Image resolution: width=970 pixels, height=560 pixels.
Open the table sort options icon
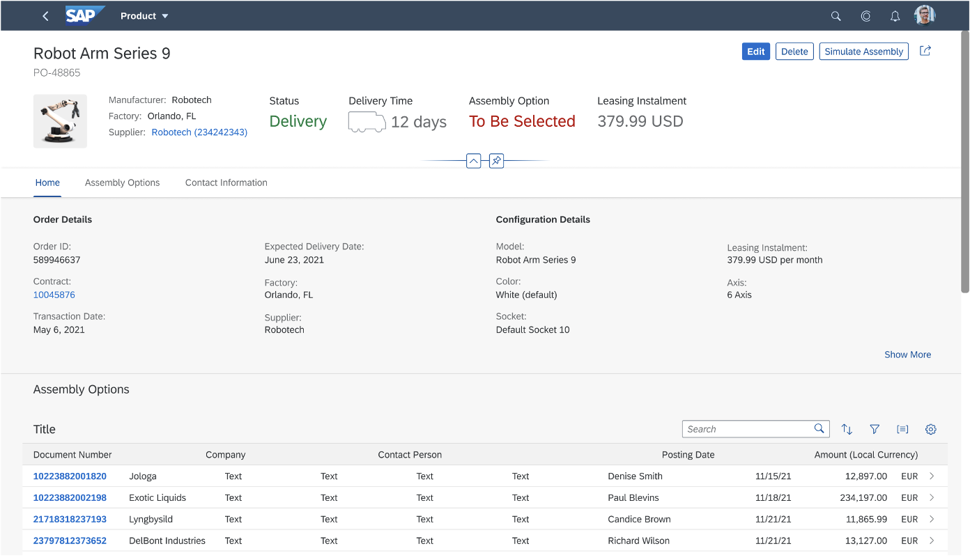pos(847,429)
